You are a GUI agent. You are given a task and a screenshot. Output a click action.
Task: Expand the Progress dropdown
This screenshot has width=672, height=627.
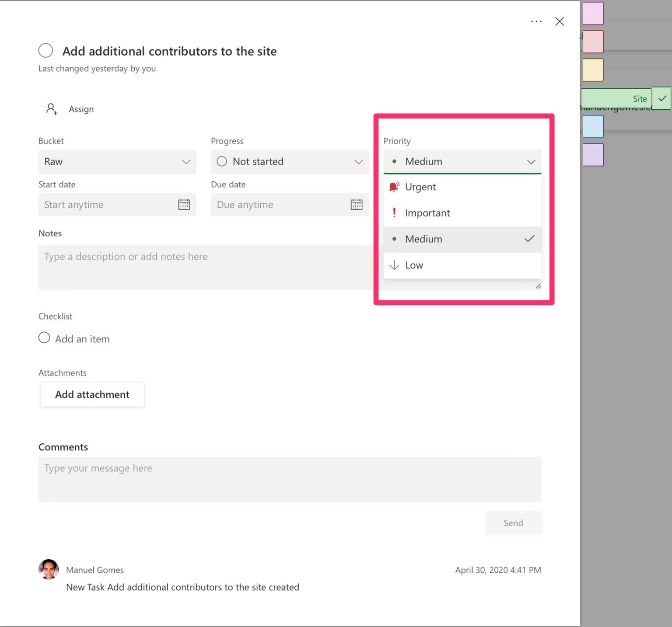point(358,161)
